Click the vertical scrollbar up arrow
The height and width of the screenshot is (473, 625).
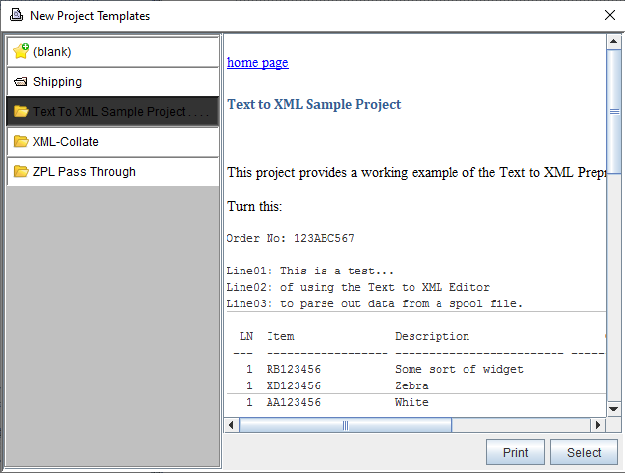click(x=613, y=41)
